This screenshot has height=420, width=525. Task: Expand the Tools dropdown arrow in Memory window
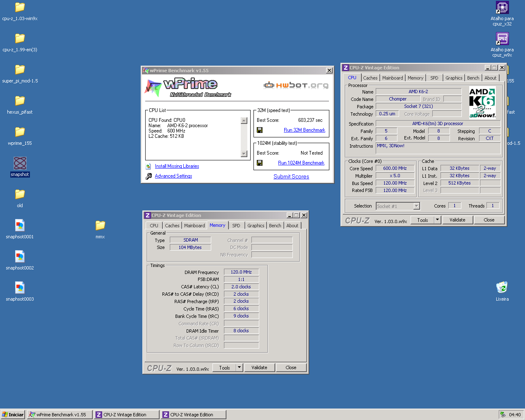click(240, 367)
